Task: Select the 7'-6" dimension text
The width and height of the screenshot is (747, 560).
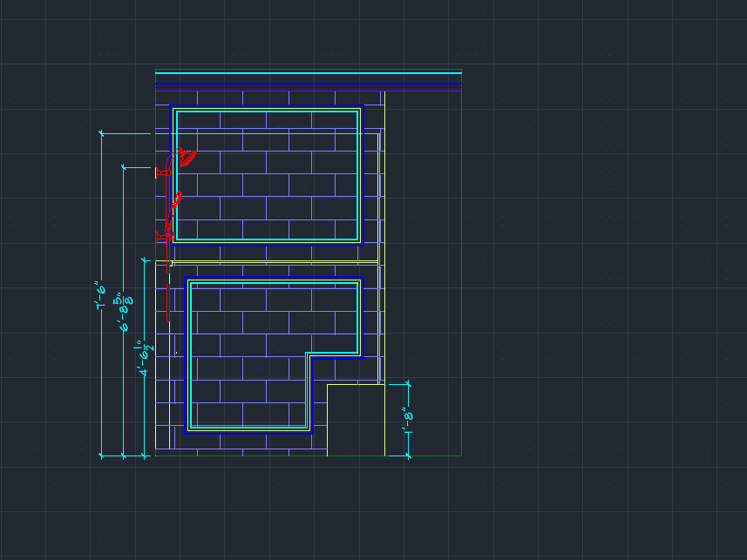Action: click(x=102, y=296)
